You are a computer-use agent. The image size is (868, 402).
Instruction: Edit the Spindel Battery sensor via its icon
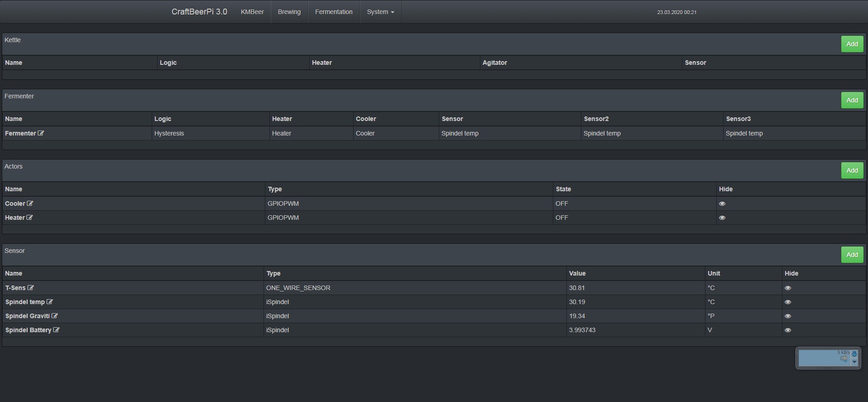point(56,330)
